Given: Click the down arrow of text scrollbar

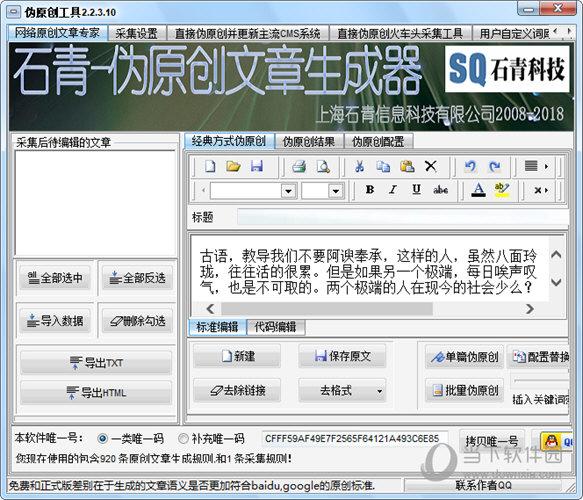Looking at the screenshot, I should click(x=556, y=282).
